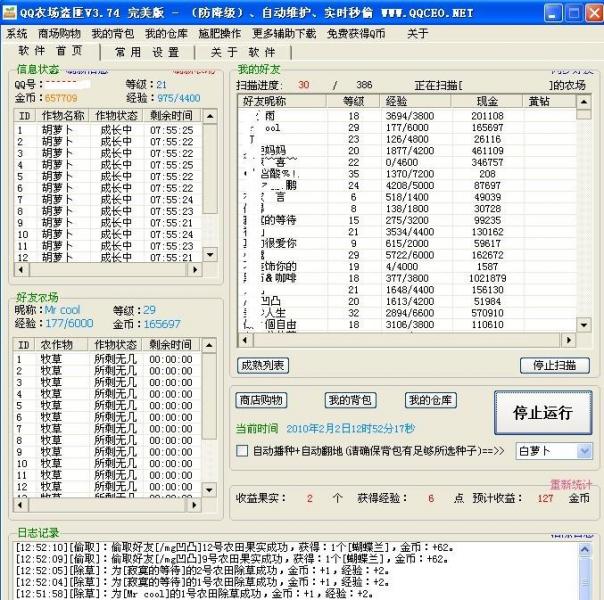This screenshot has width=604, height=600.
Task: Click the 经验 column header in friend list
Action: pos(415,101)
